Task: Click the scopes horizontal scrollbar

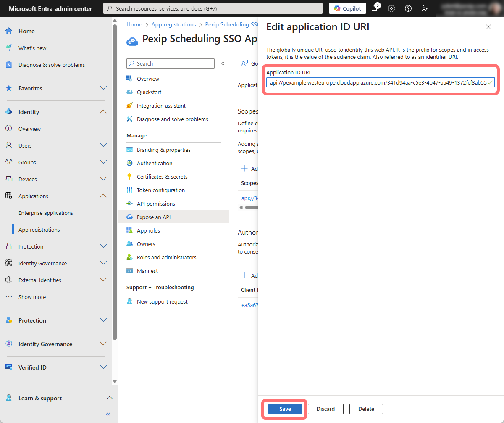Action: [251, 207]
